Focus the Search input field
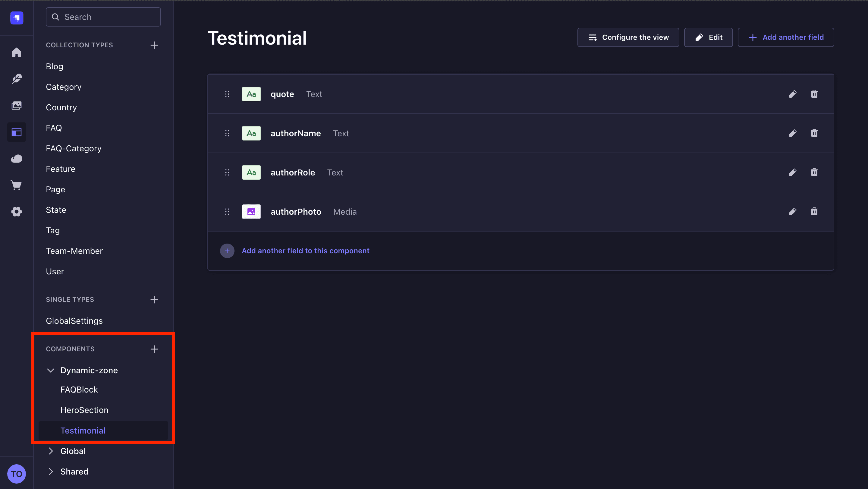This screenshot has width=868, height=489. point(103,17)
